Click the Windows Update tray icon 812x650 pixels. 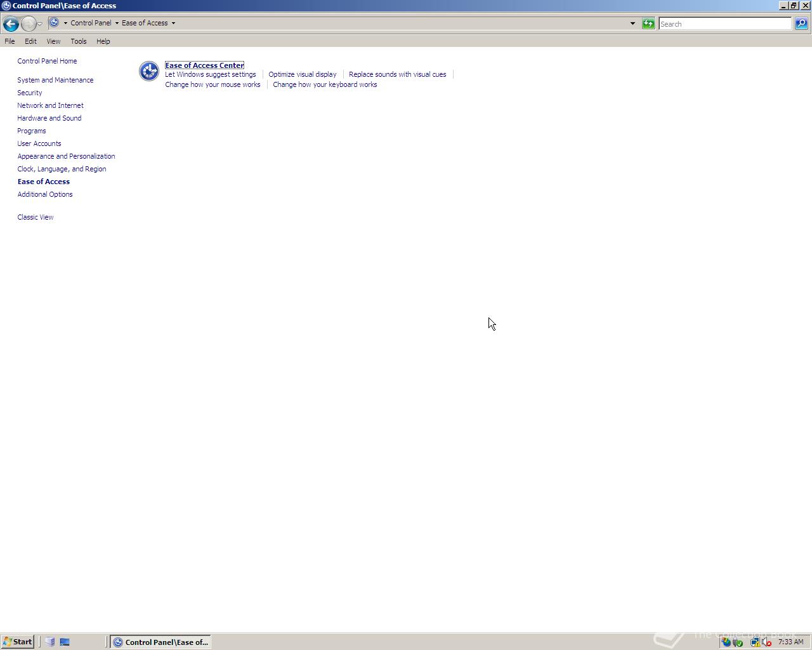pos(726,642)
